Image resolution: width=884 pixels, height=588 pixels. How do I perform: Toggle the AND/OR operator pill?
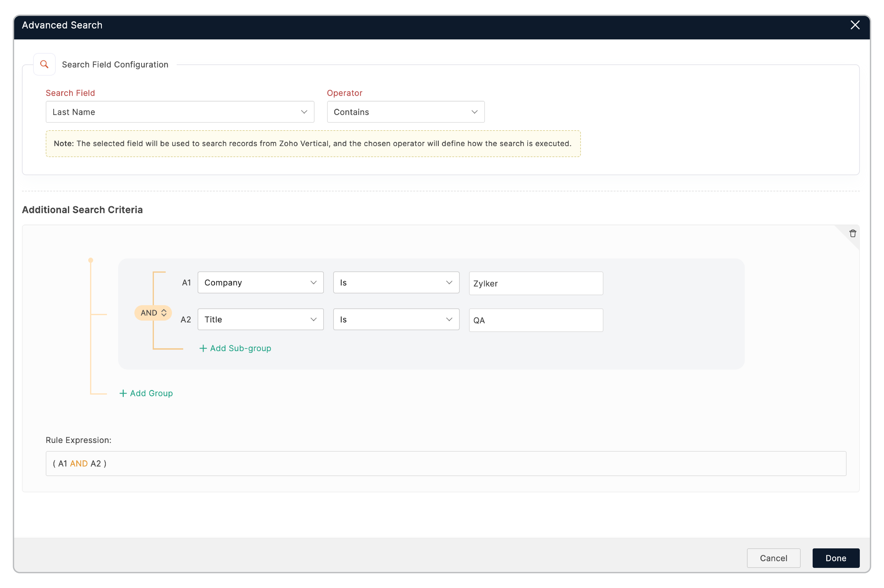click(x=153, y=313)
